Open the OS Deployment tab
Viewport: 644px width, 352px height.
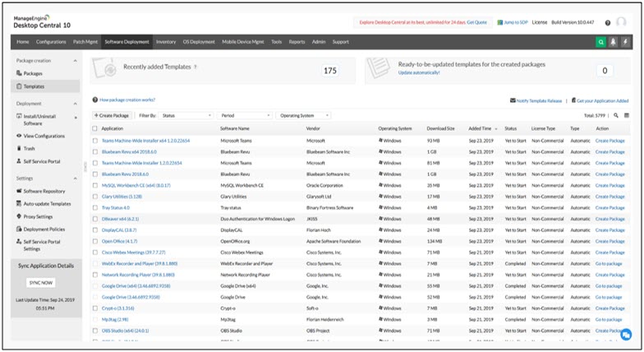click(x=199, y=42)
